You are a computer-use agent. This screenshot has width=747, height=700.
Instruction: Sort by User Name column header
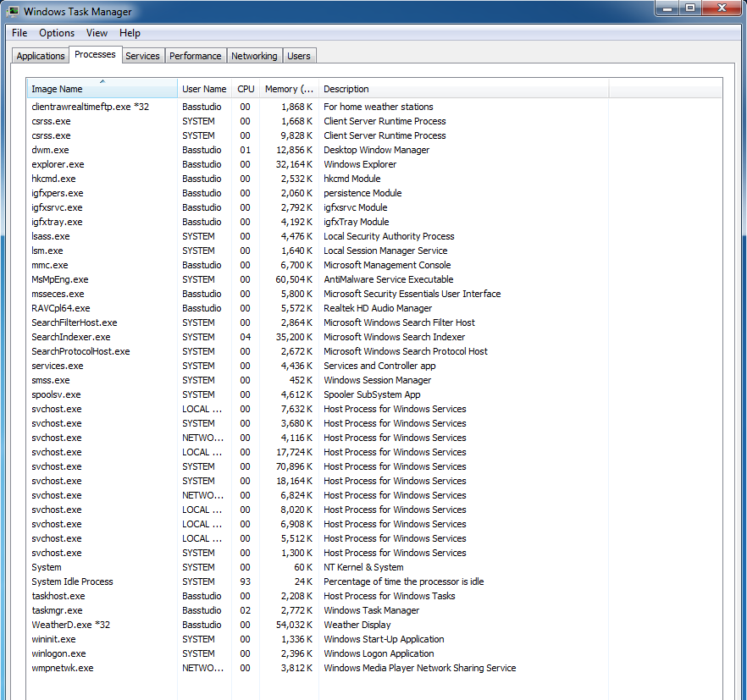[204, 89]
